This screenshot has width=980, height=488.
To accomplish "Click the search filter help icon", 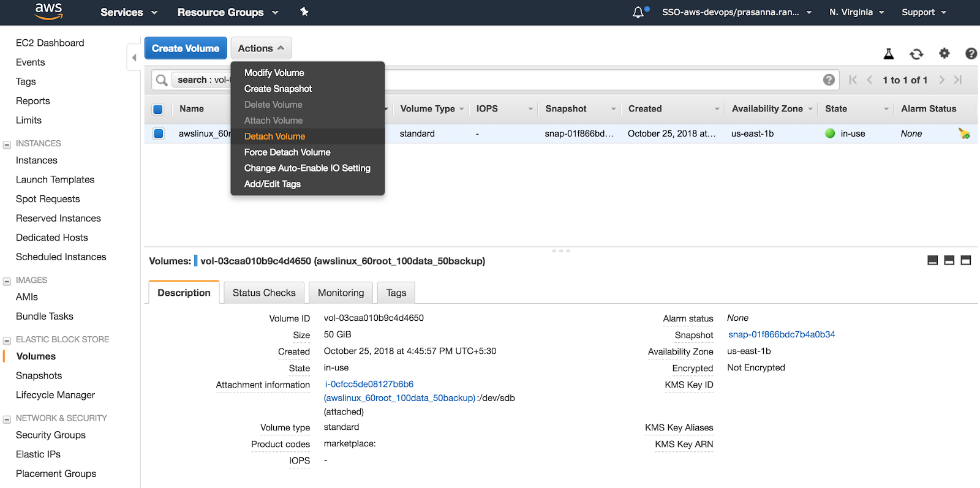I will pos(829,80).
